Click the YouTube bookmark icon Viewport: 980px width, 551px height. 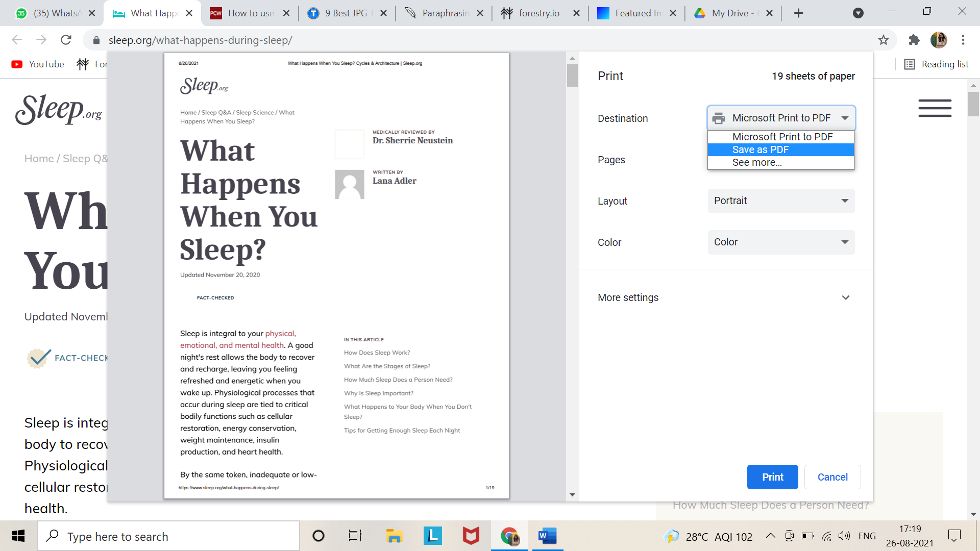[17, 64]
